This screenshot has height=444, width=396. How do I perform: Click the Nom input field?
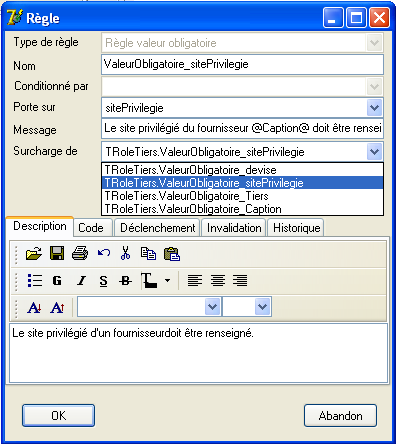tap(242, 64)
